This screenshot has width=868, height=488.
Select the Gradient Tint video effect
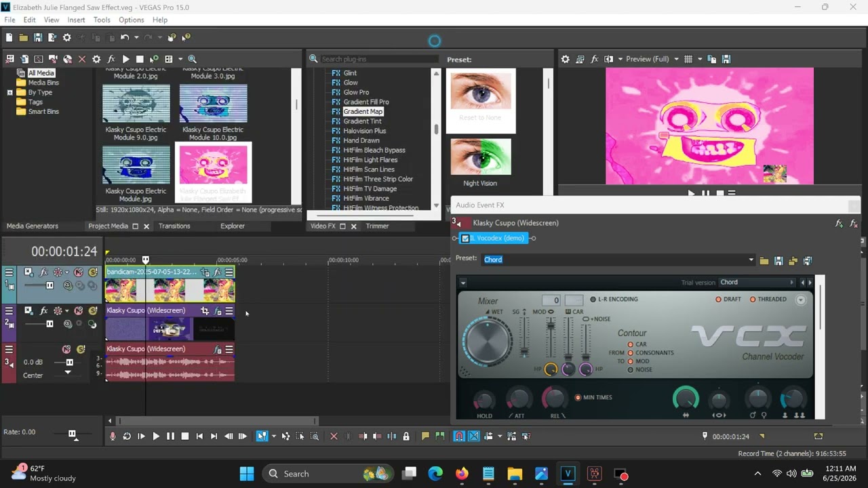point(362,121)
